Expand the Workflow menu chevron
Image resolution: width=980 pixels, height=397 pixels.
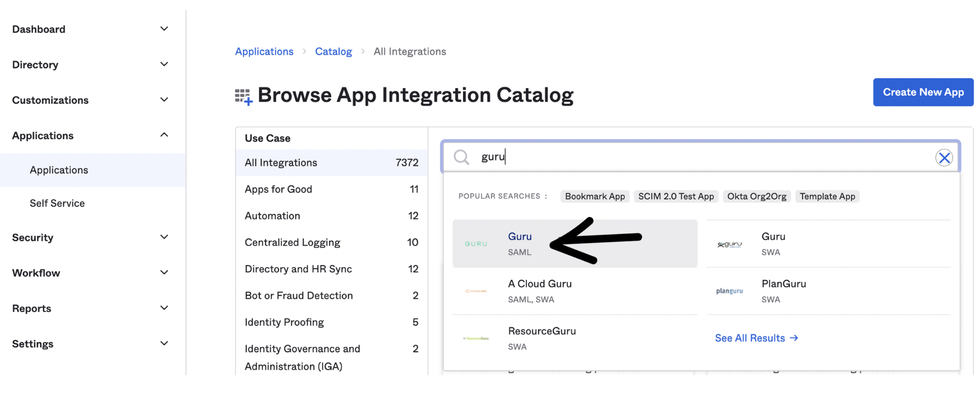(164, 272)
